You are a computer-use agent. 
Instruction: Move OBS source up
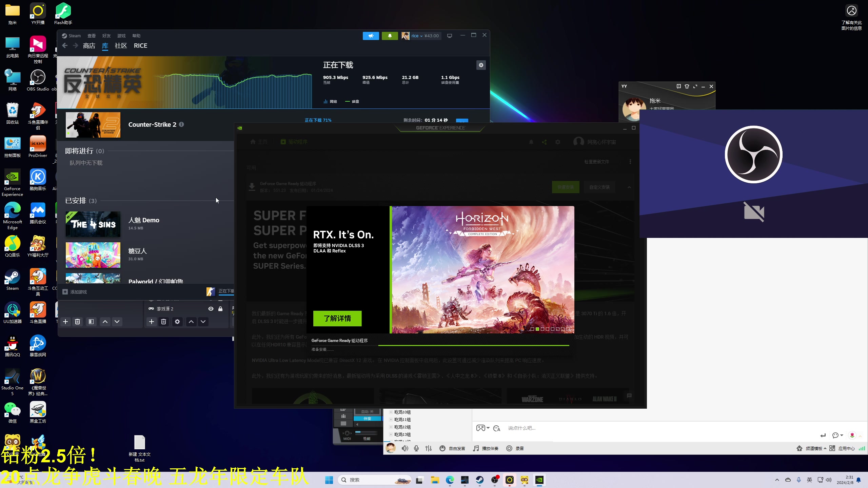click(191, 322)
